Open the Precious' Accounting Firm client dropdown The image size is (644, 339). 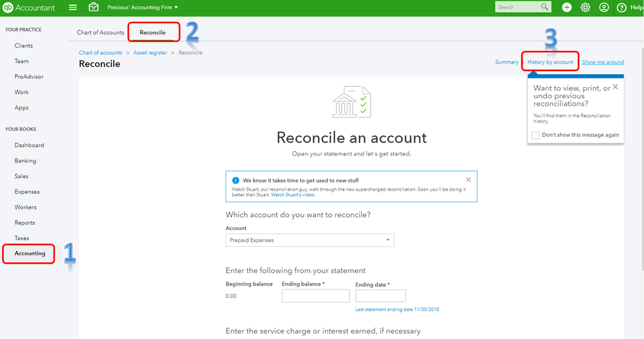coord(142,7)
